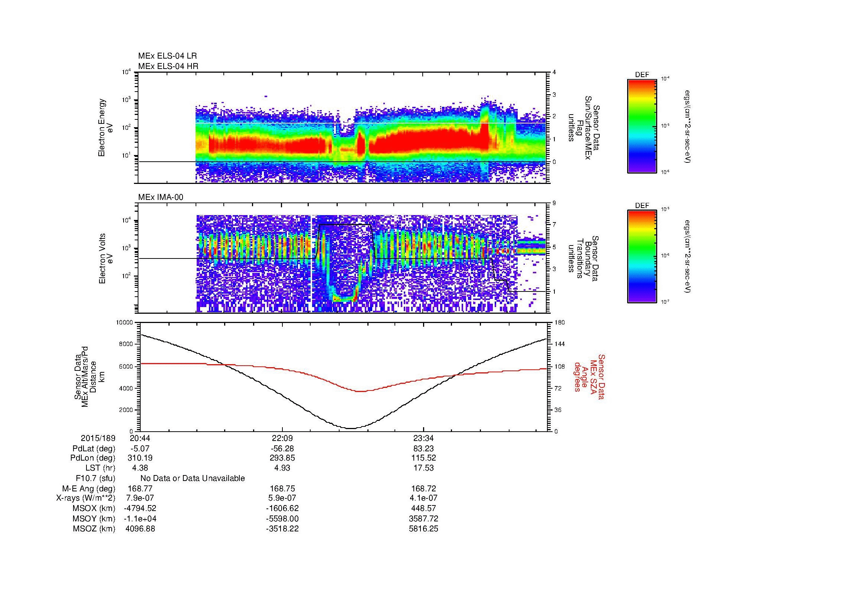Click the 'MSOZ (km)' row label
Viewport: 868px width, 613px height.
click(x=94, y=529)
